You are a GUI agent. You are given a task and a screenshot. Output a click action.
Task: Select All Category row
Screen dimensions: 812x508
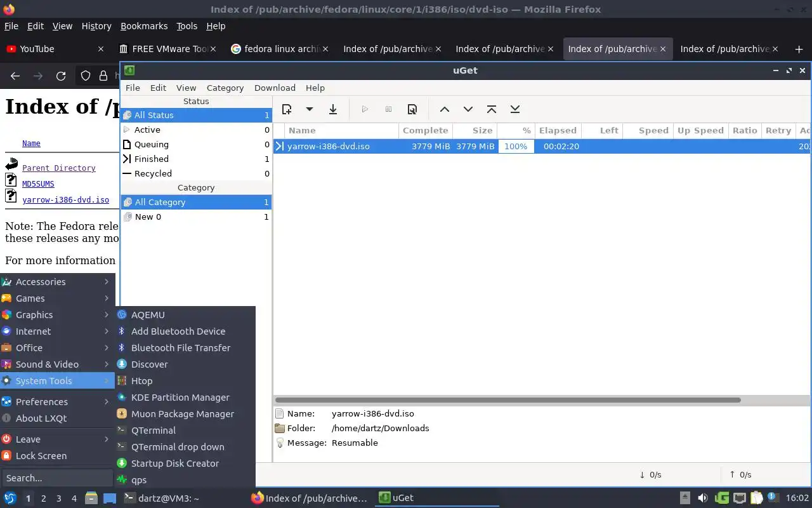[196, 202]
